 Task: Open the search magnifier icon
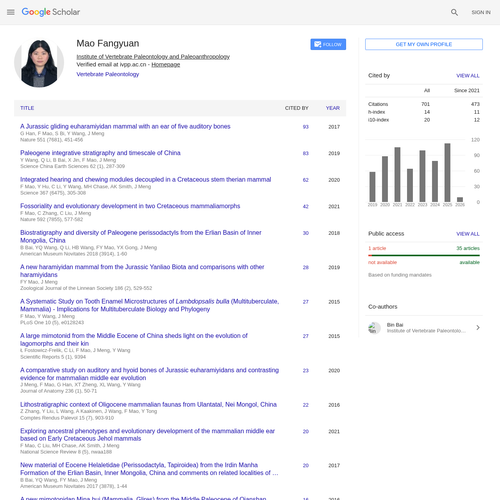click(454, 12)
